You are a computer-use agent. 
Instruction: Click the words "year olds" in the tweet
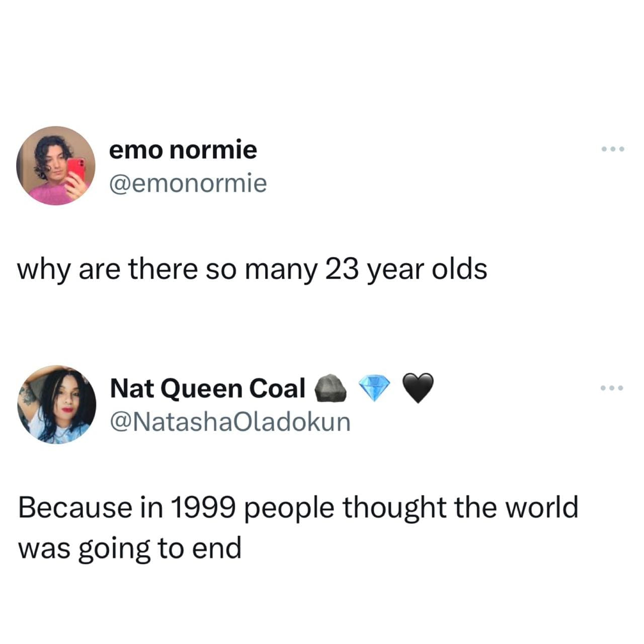coord(428,270)
